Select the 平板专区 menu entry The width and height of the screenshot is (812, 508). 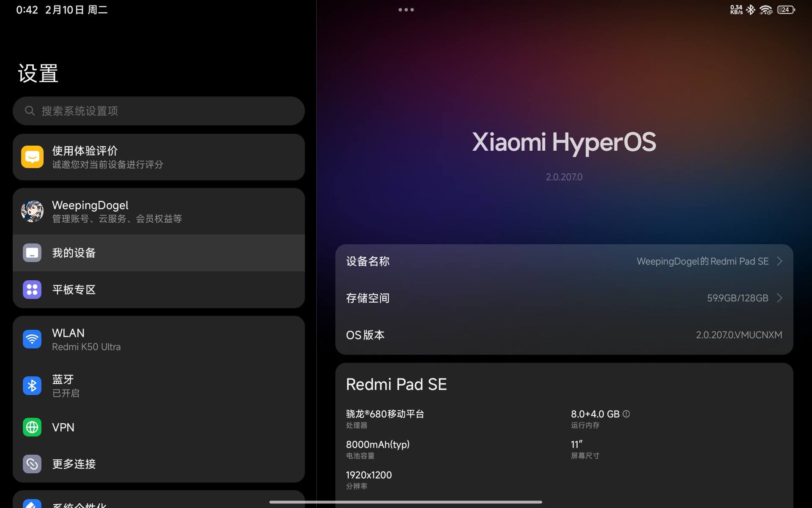[x=159, y=290]
